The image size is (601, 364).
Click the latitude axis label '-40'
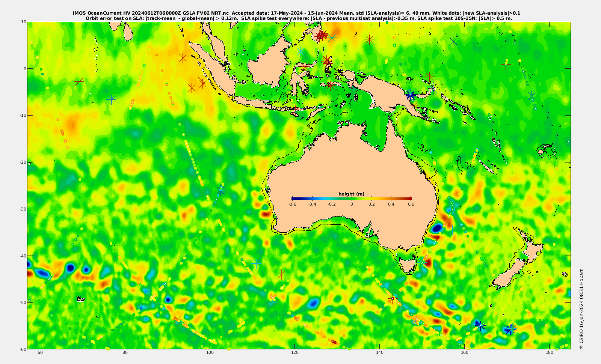tap(23, 256)
